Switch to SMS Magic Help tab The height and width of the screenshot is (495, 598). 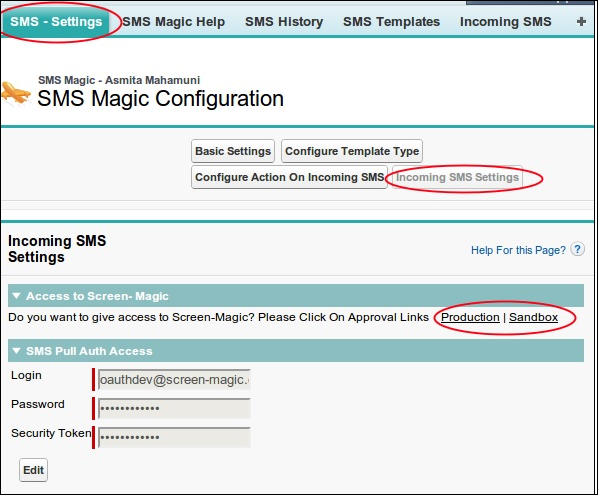click(174, 22)
